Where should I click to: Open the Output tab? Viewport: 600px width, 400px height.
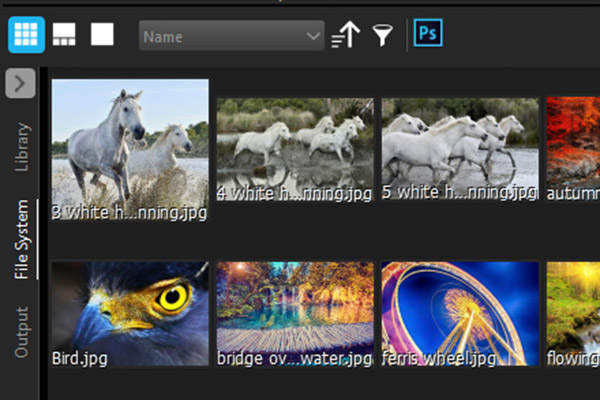[21, 332]
